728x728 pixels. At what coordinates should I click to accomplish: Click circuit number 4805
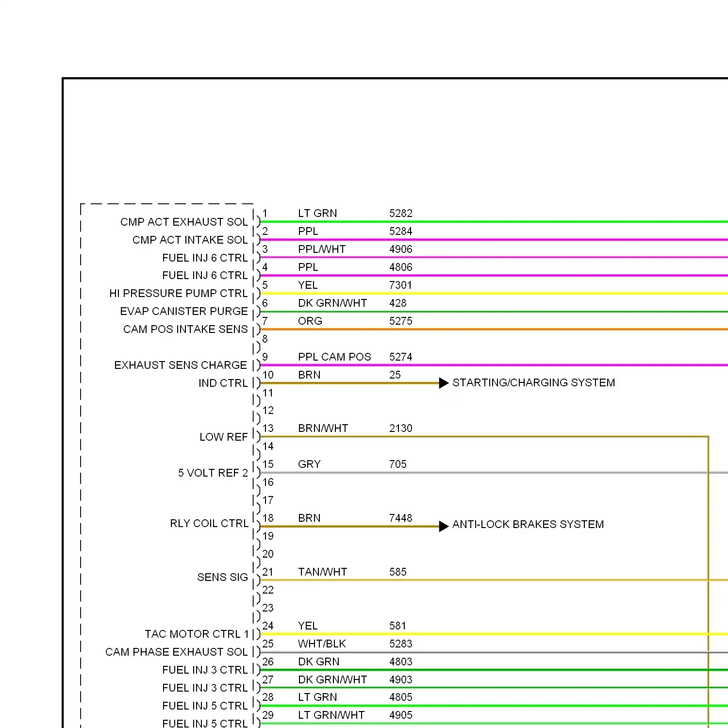401,697
